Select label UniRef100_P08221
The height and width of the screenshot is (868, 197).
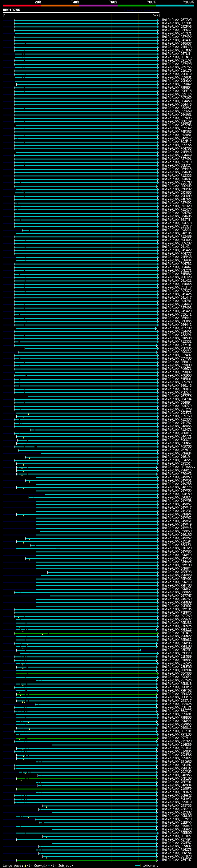(x=177, y=230)
